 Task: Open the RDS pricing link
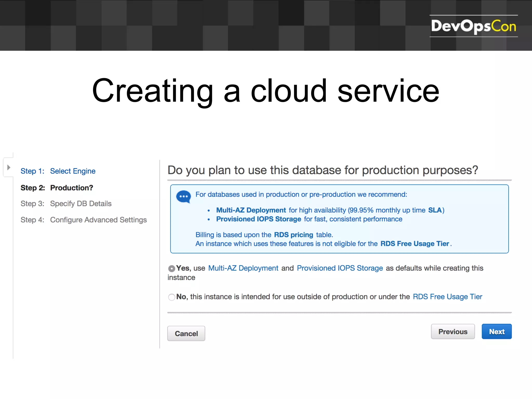point(294,235)
